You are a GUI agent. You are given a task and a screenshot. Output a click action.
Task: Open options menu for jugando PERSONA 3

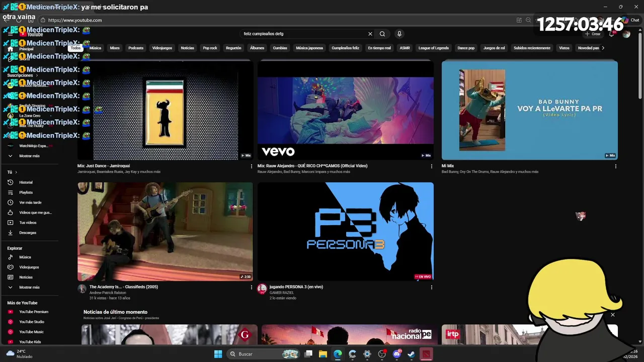[432, 288]
